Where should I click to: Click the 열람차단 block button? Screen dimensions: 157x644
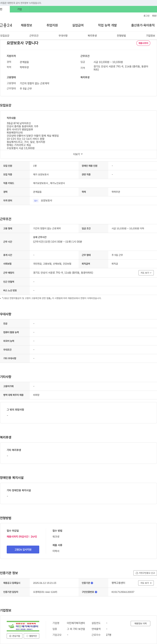pos(31,636)
